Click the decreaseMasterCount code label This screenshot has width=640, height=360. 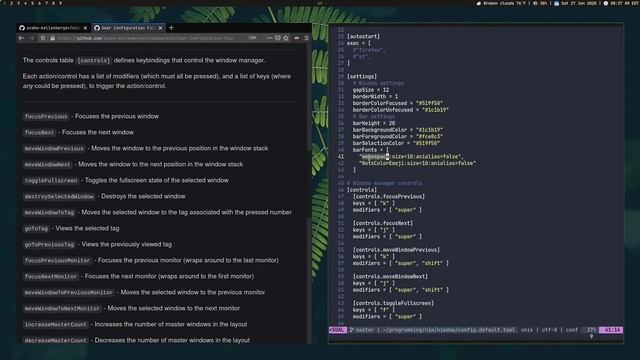[56, 340]
